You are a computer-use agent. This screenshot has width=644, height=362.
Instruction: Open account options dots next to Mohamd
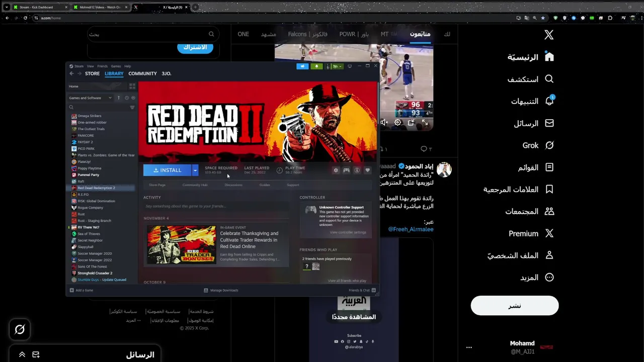[x=469, y=347]
